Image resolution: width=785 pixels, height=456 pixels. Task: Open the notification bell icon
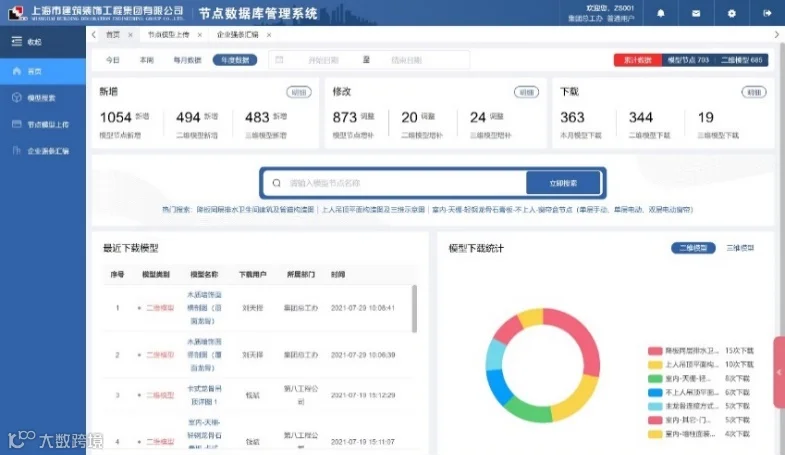coord(661,13)
